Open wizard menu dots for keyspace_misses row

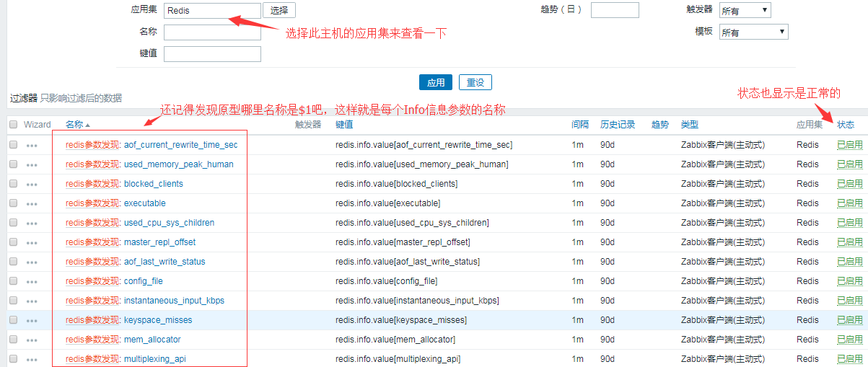[x=31, y=320]
